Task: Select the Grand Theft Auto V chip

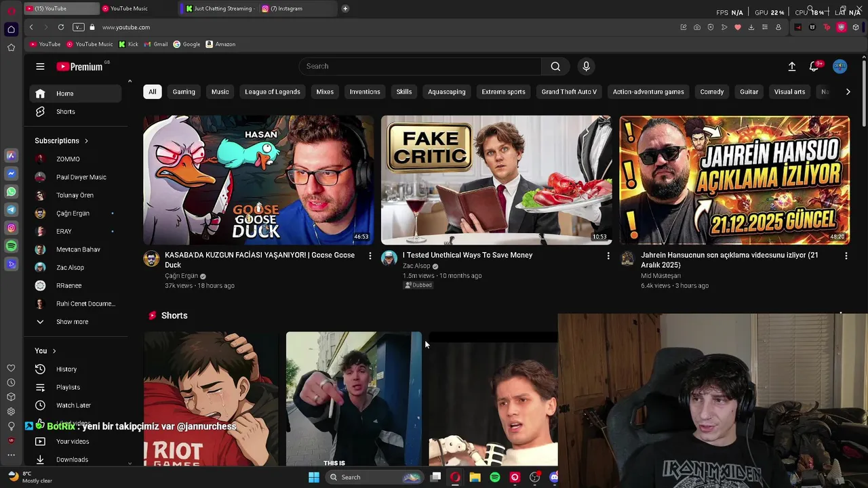Action: [569, 91]
